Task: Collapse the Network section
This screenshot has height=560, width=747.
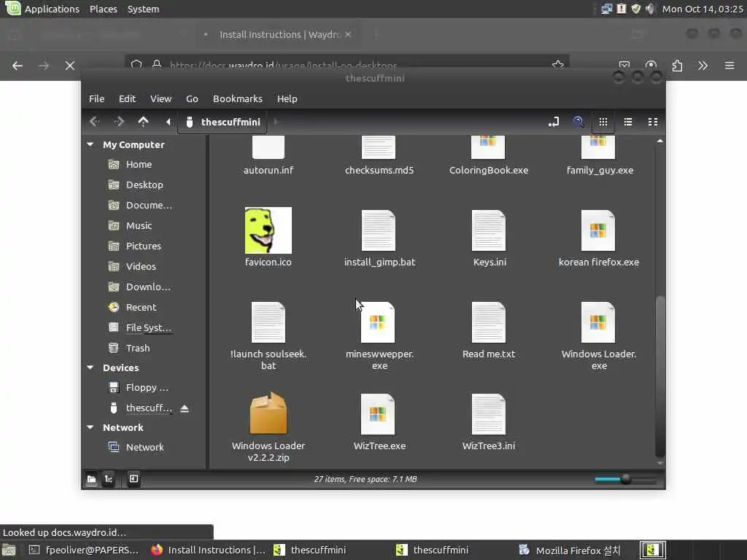Action: (x=90, y=427)
